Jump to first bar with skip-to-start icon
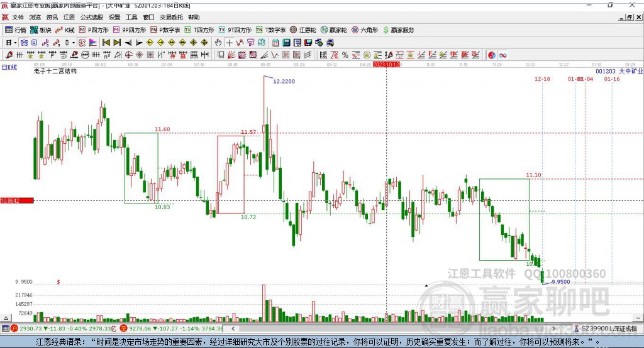 (x=106, y=43)
